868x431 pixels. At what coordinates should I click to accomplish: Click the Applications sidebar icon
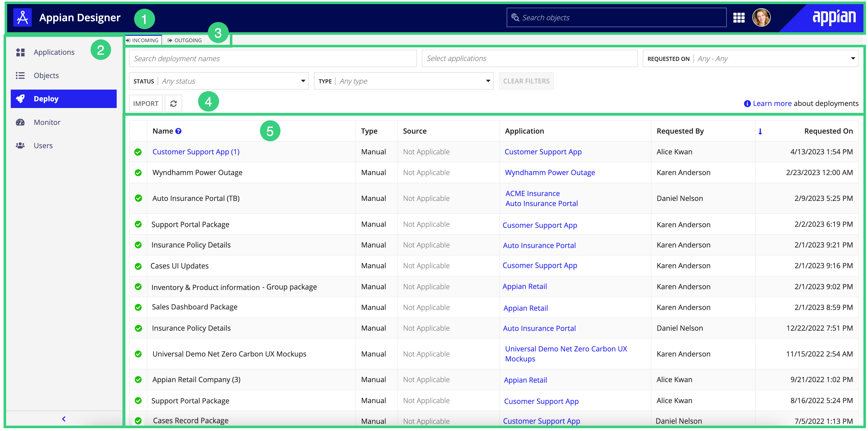(20, 52)
